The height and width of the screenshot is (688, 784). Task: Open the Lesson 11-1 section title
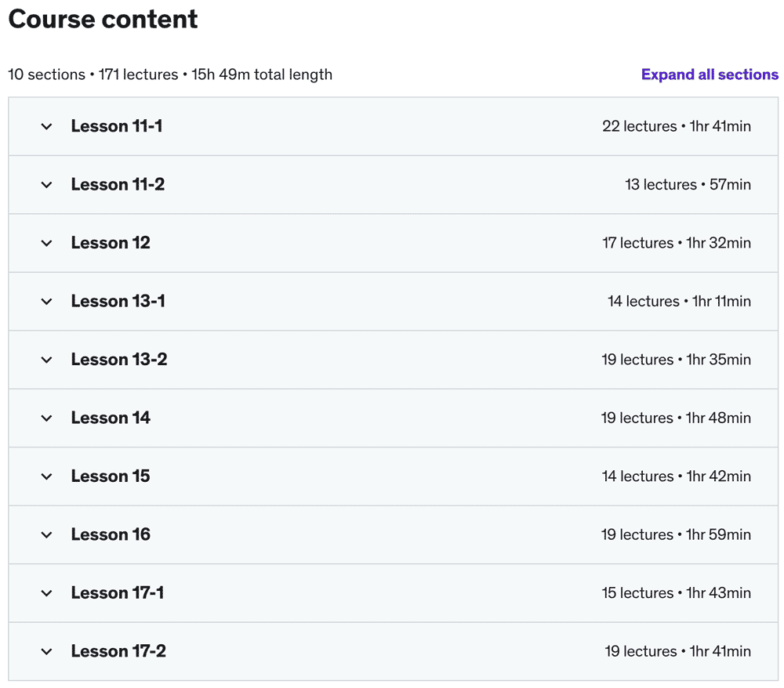tap(117, 126)
